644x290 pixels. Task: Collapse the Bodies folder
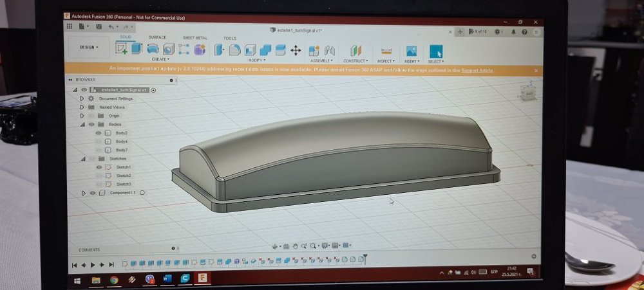[x=82, y=124]
